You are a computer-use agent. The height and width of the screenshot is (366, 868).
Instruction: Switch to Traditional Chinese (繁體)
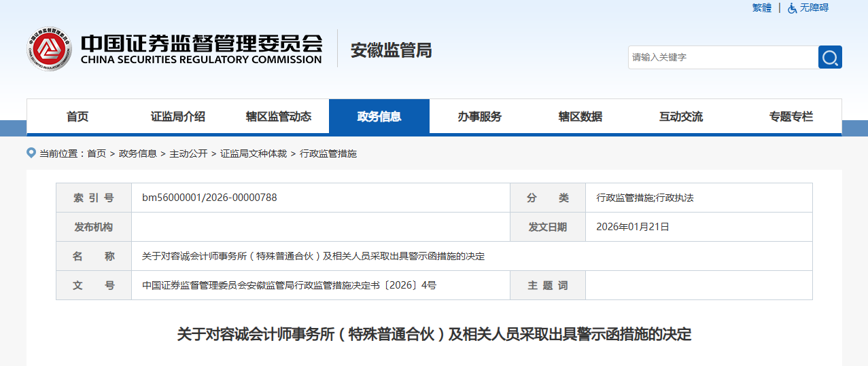point(762,8)
